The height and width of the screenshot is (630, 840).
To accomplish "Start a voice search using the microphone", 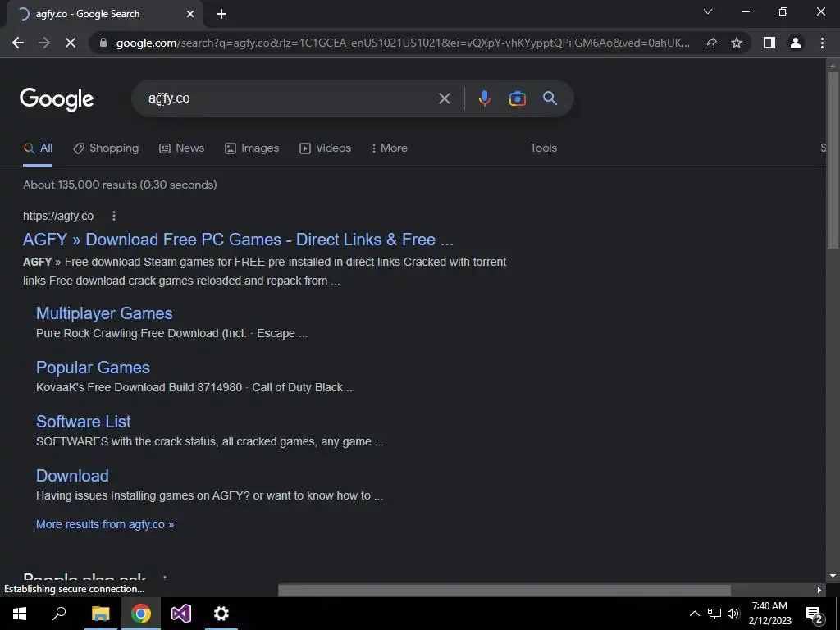I will (484, 98).
